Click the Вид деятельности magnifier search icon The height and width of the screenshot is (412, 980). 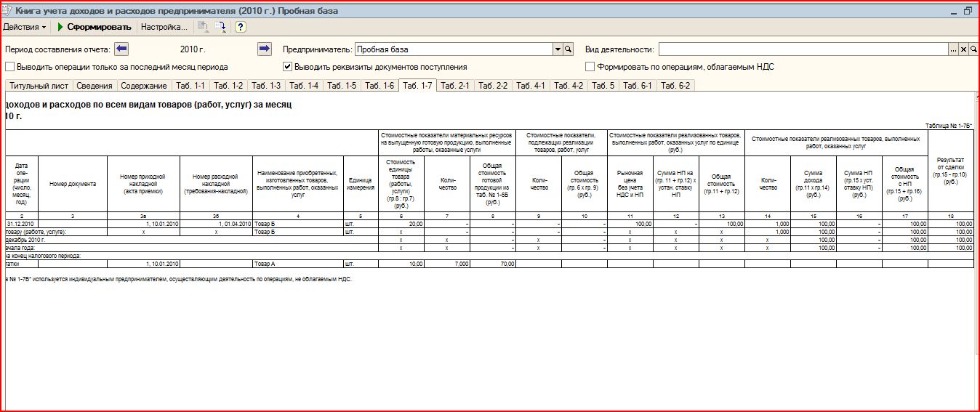click(973, 49)
